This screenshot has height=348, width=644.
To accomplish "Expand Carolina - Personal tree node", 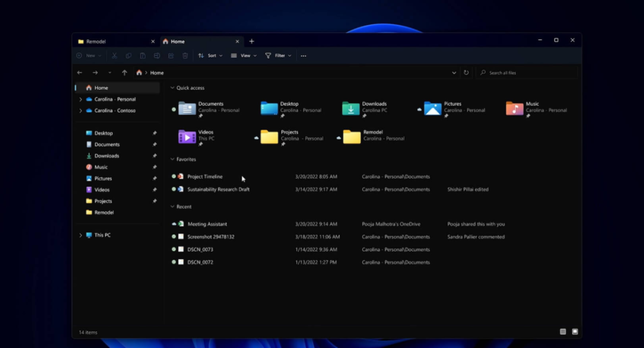I will [80, 100].
